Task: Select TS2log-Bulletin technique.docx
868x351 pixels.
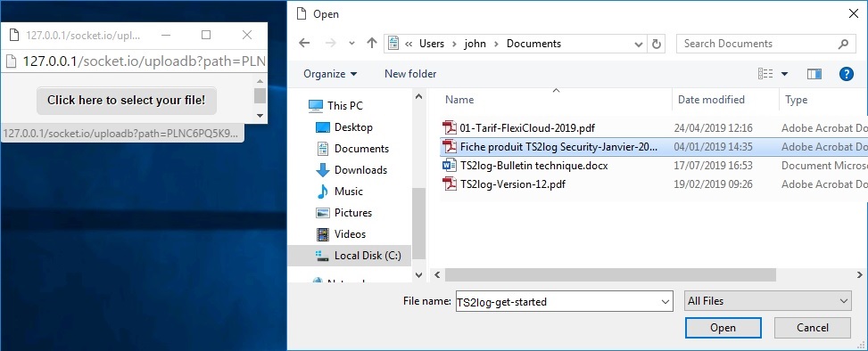Action: [533, 166]
